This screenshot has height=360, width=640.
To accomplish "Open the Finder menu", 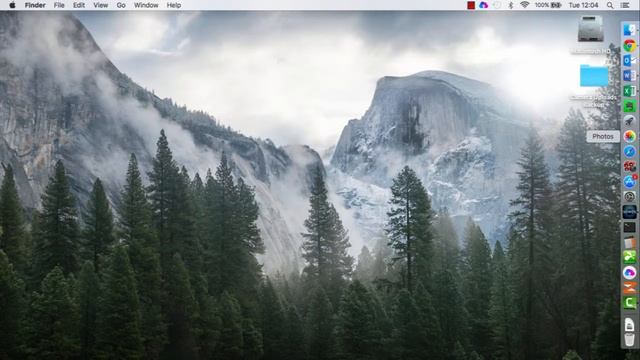I will pos(35,5).
